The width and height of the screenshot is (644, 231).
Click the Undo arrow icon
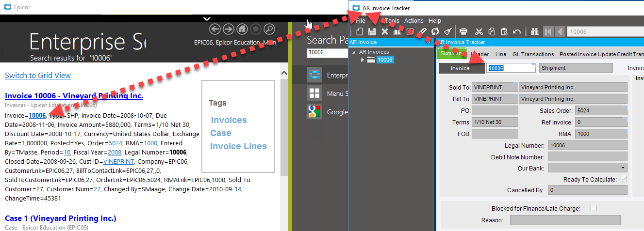pos(517,31)
